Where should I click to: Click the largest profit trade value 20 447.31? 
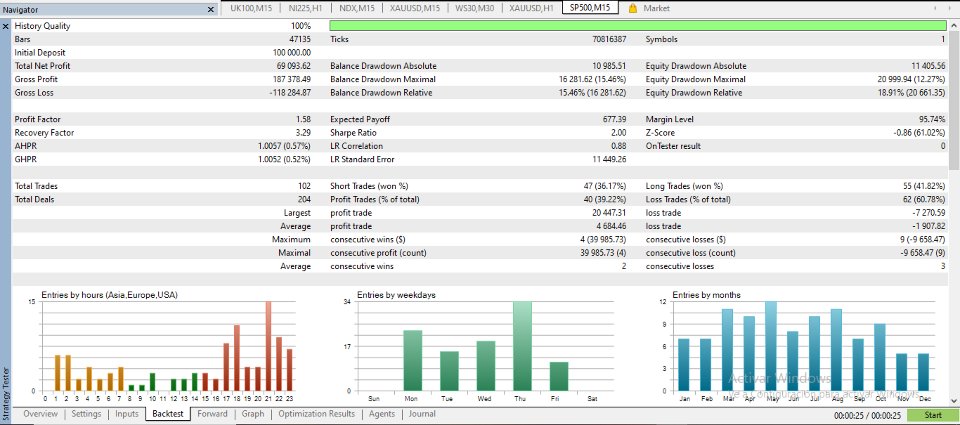click(609, 213)
